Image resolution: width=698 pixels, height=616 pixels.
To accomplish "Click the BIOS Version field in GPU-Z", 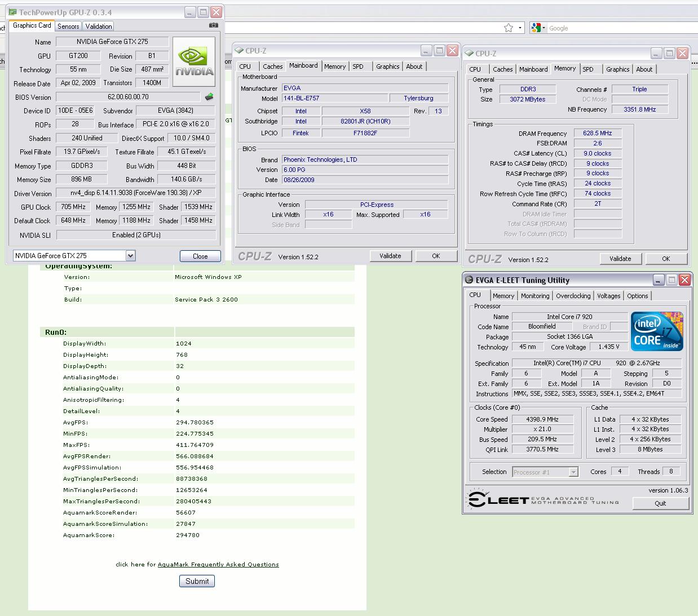I will click(128, 97).
